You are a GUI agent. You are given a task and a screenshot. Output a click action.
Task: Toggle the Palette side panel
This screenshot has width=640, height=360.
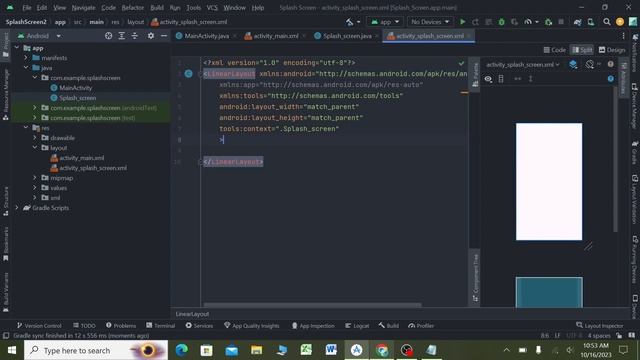point(475,75)
